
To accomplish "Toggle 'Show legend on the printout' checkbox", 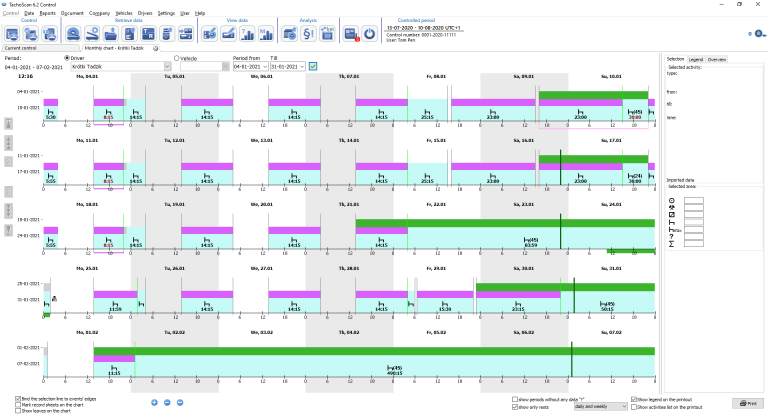I will 634,399.
